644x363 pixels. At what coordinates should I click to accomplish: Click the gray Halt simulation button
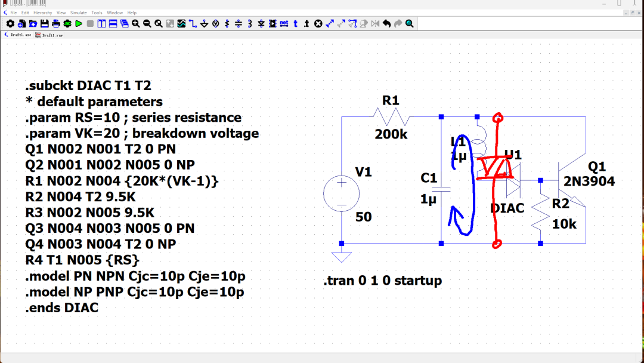[x=90, y=24]
